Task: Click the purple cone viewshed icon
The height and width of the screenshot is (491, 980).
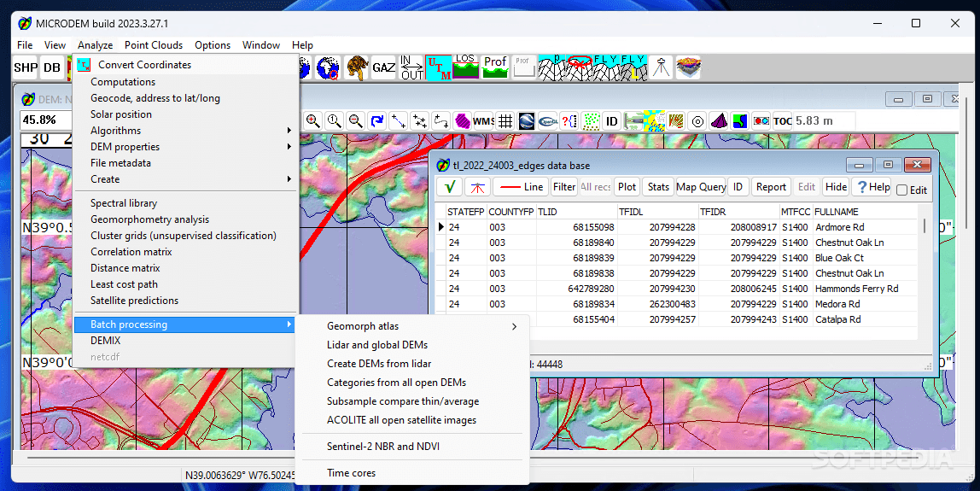Action: pyautogui.click(x=719, y=120)
